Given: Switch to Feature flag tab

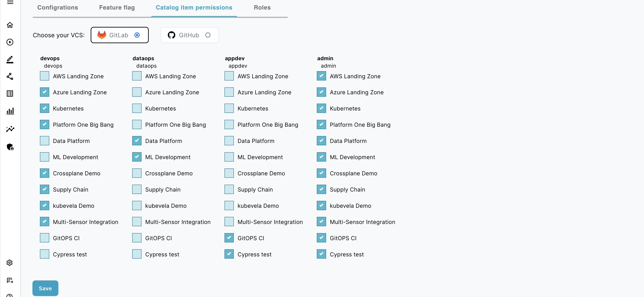Looking at the screenshot, I should (117, 7).
